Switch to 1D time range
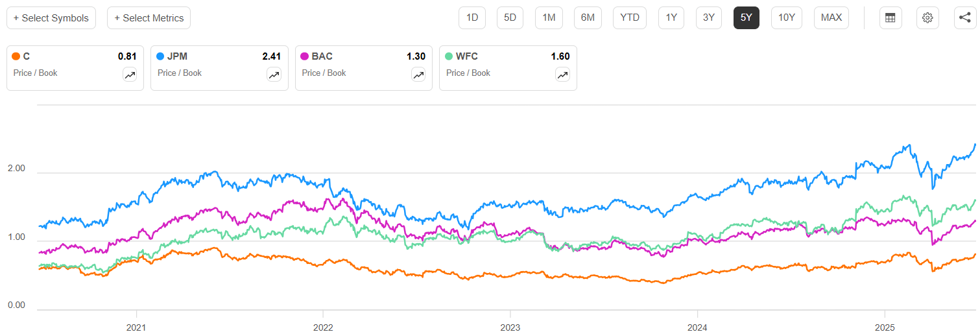The height and width of the screenshot is (332, 980). coord(472,18)
